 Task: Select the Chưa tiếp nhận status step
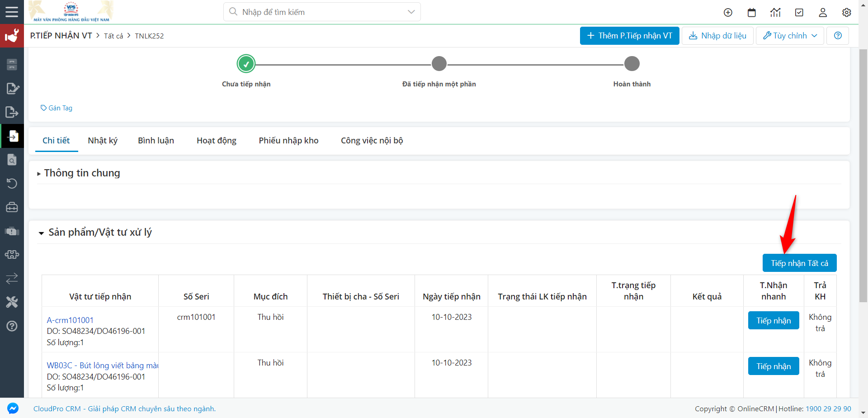[246, 64]
